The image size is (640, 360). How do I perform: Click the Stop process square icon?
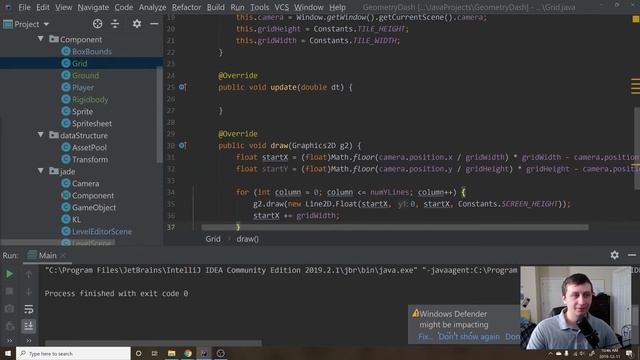pos(9,291)
